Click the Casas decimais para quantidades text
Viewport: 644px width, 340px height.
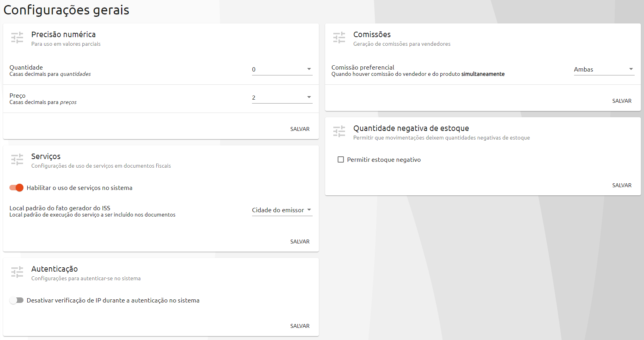50,74
